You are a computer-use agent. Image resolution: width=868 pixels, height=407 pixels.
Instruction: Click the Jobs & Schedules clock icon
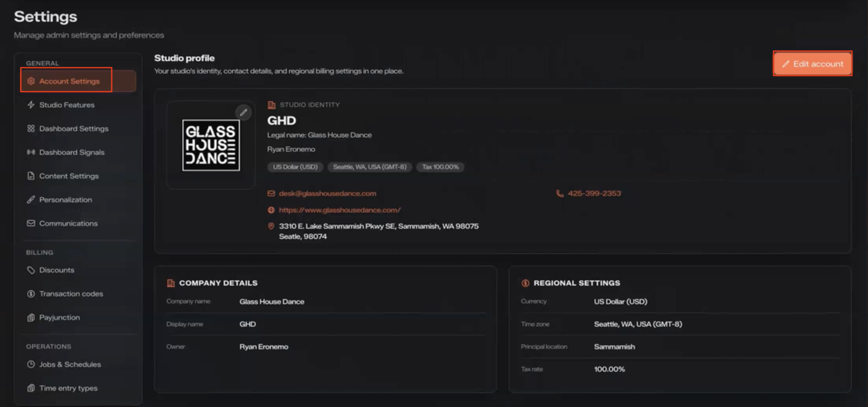pyautogui.click(x=31, y=364)
